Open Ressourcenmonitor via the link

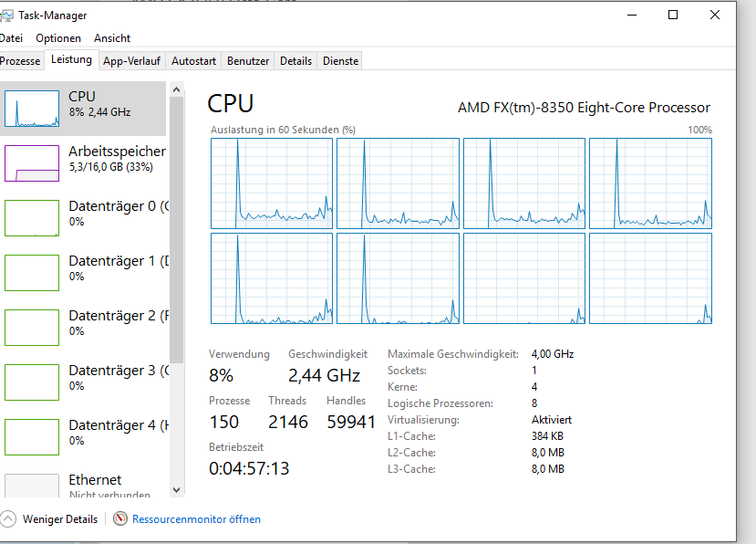click(x=194, y=518)
